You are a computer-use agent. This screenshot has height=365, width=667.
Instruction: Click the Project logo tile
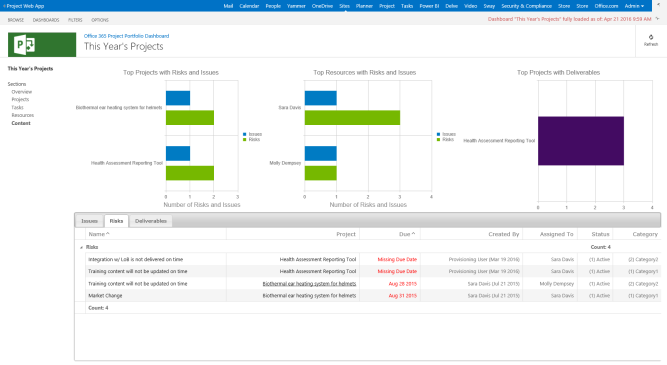coord(42,45)
